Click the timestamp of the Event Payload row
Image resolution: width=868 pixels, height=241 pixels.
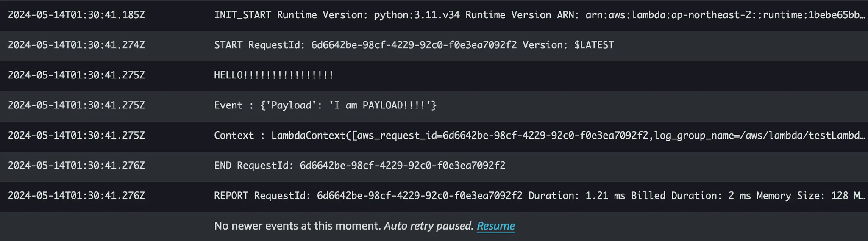76,105
